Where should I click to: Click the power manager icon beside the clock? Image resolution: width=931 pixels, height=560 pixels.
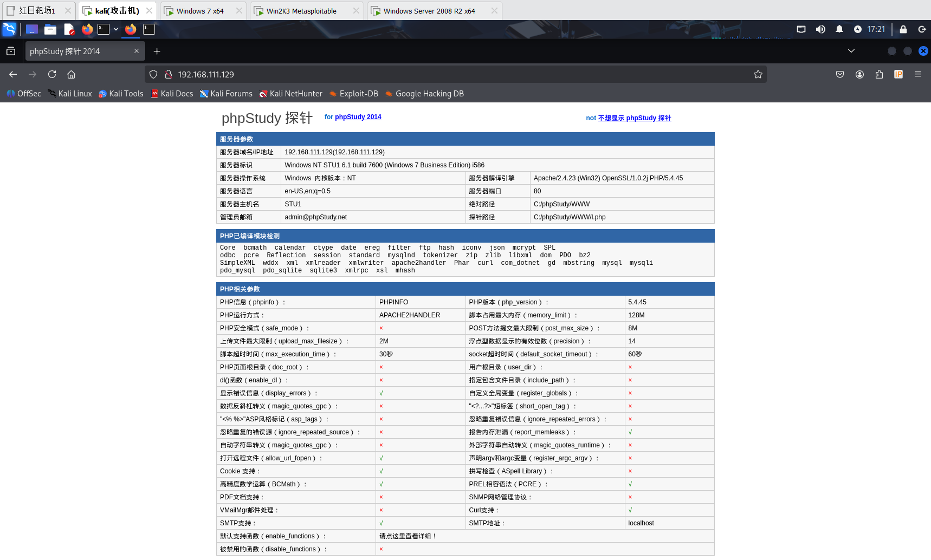(858, 29)
